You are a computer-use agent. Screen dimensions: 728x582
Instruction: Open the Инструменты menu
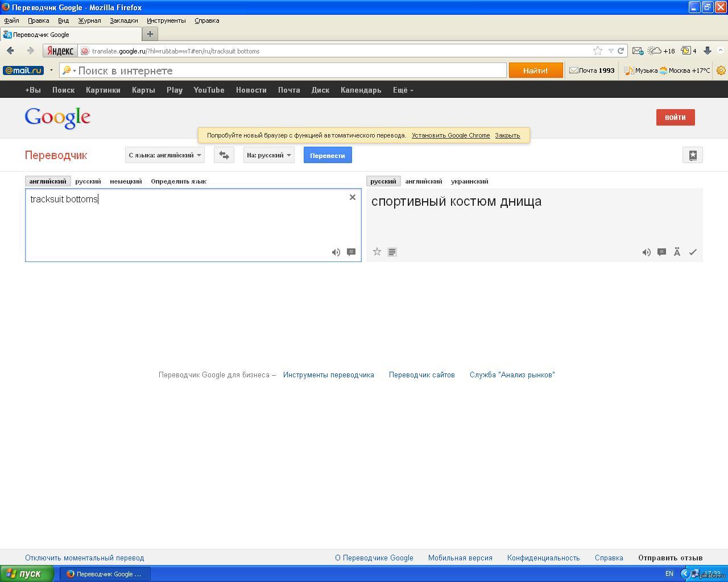pos(166,20)
